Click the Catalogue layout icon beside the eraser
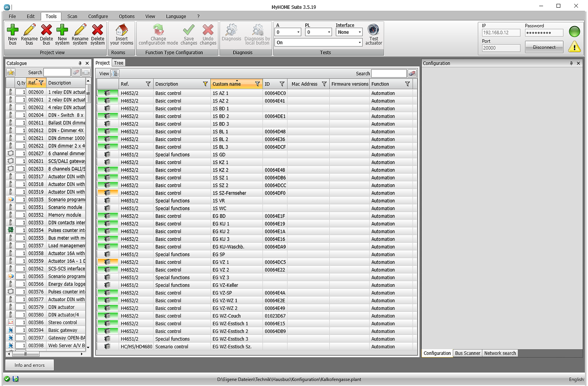Viewport: 588px width, 386px height. point(86,72)
